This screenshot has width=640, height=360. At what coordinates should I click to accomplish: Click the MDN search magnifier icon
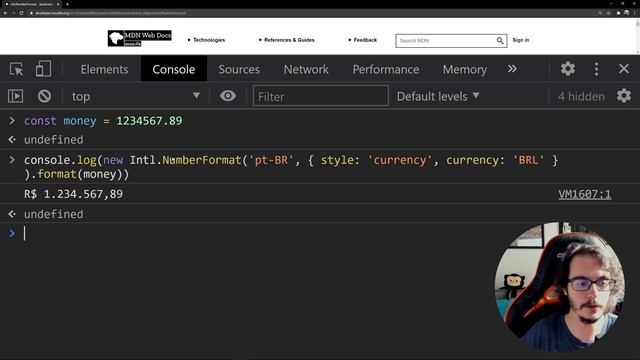tap(500, 40)
